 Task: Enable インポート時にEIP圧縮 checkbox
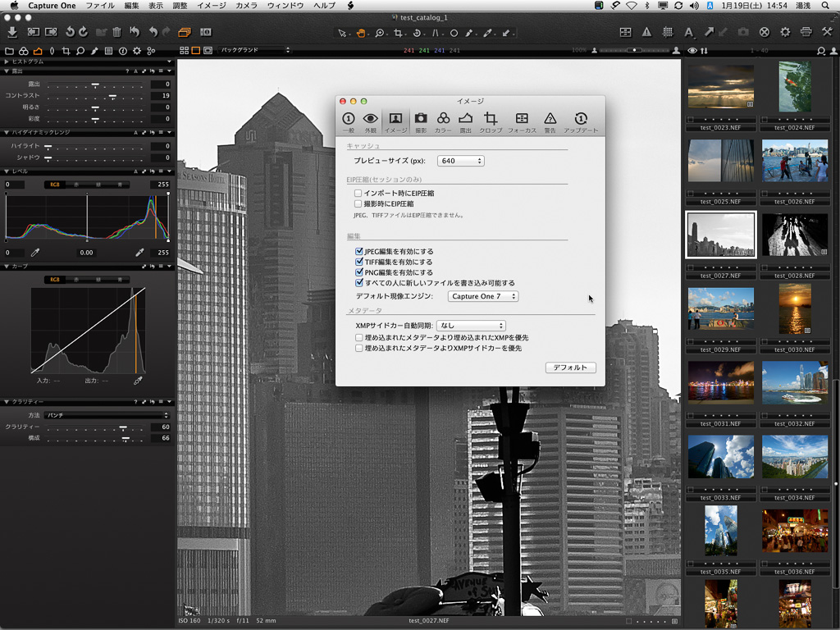(x=358, y=194)
